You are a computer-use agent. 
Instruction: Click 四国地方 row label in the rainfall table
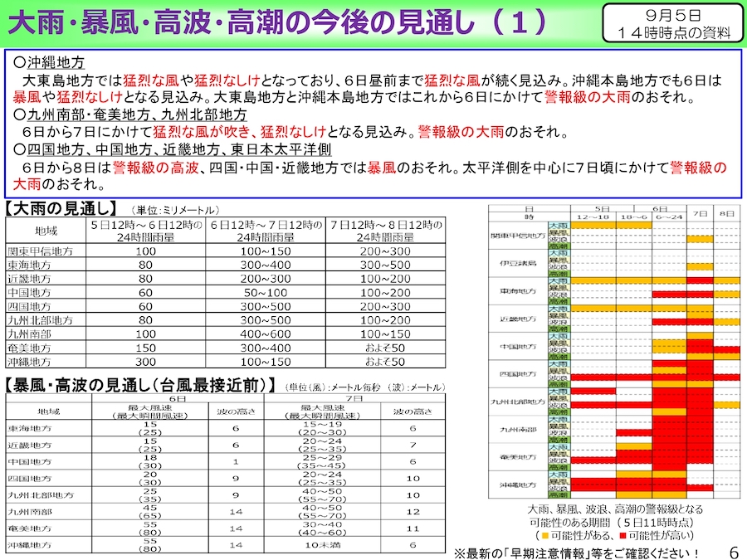(29, 307)
